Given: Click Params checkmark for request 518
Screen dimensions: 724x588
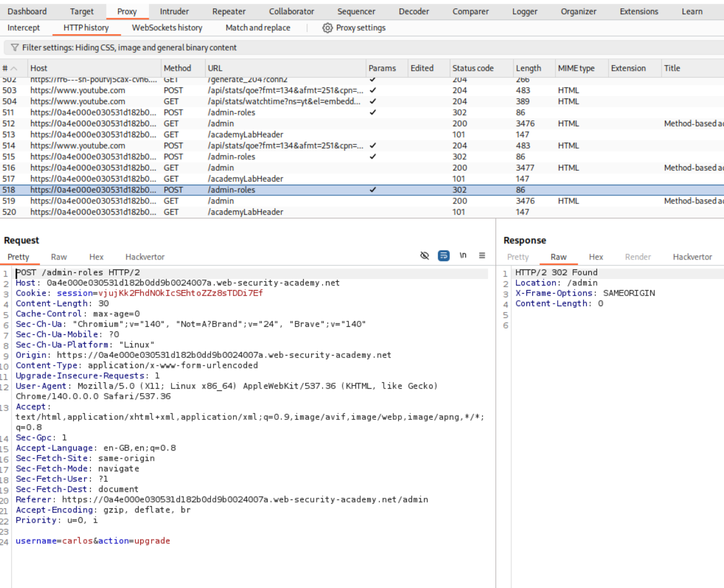Looking at the screenshot, I should [x=373, y=190].
